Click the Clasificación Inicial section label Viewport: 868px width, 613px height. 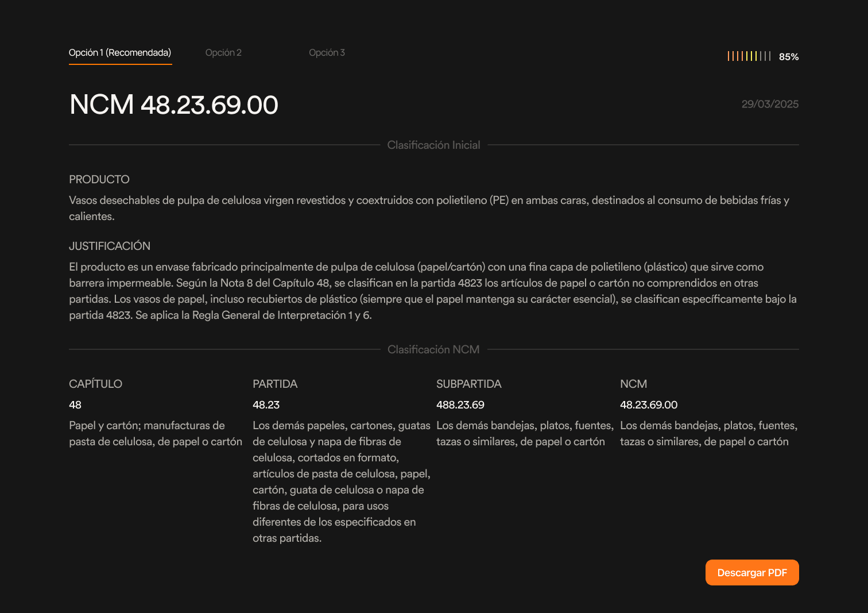[x=433, y=145]
